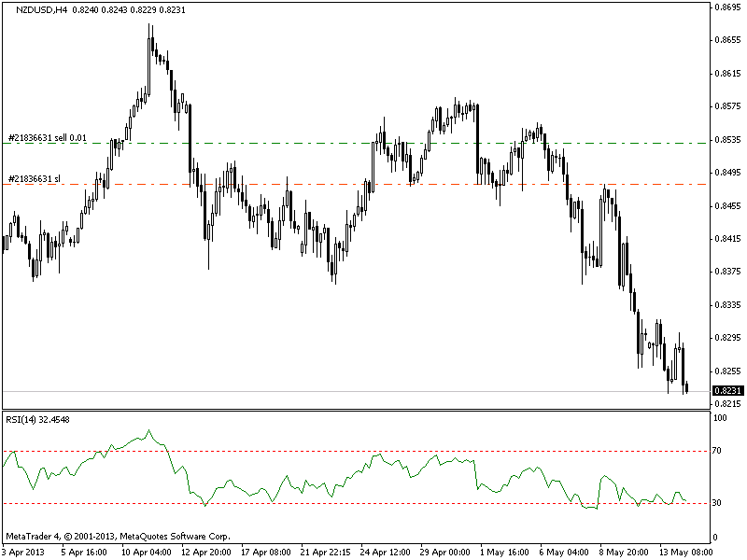Viewport: 747px width, 560px height.
Task: Click the '21 Apr 22:15' time axis label
Action: click(x=325, y=553)
